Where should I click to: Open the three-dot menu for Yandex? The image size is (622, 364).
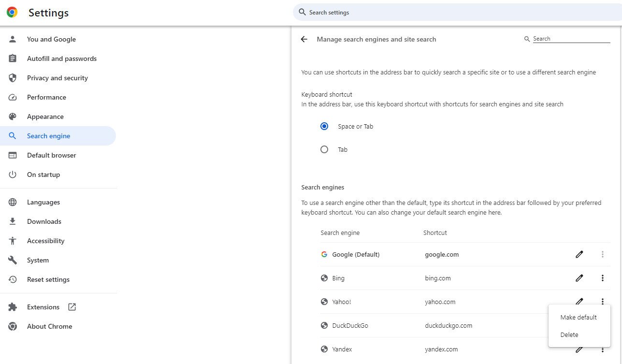point(603,349)
